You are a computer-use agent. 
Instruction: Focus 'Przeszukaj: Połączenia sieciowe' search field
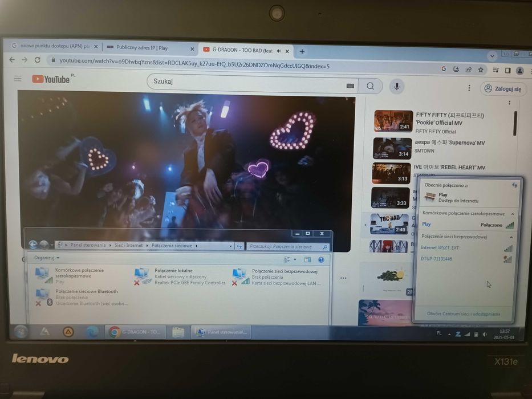point(288,247)
